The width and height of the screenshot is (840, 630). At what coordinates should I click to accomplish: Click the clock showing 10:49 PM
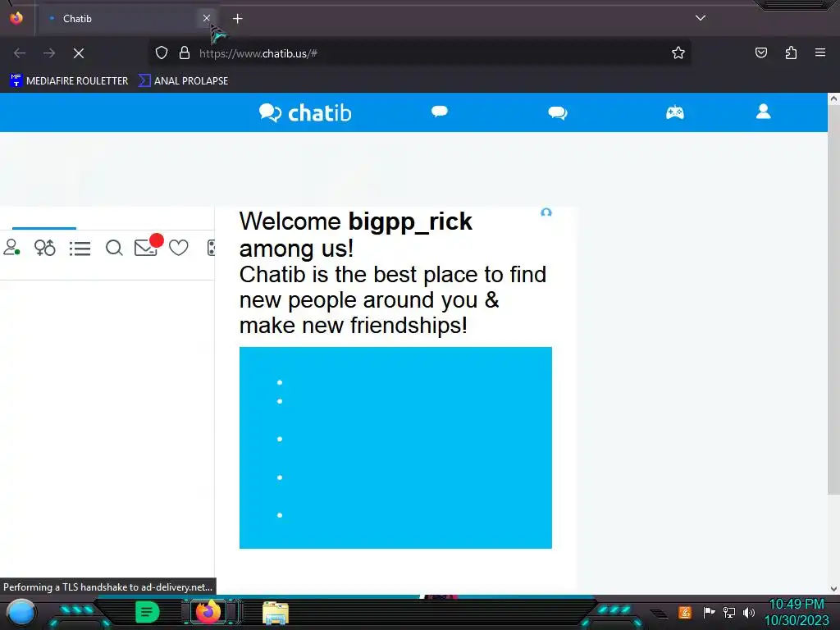point(796,605)
